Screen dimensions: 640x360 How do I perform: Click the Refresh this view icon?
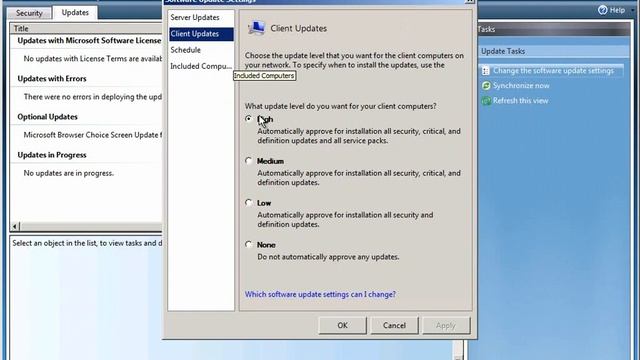click(x=486, y=101)
